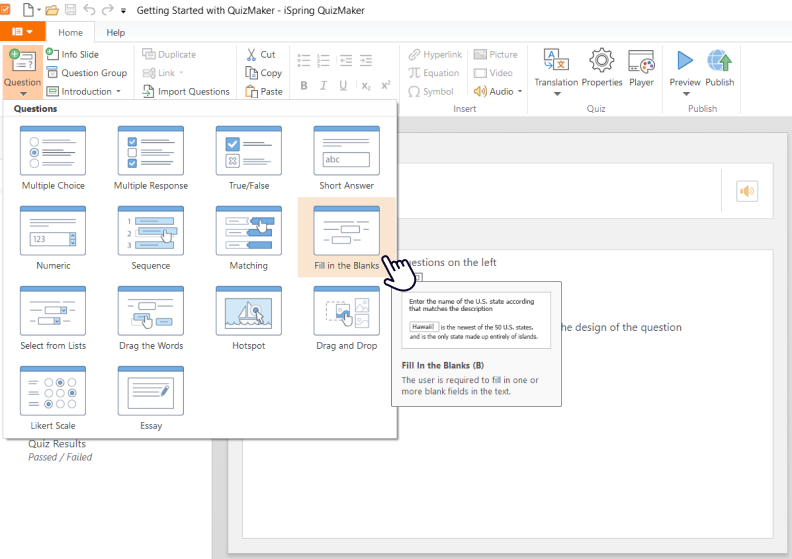
Task: Decrease the text indent
Action: (346, 61)
